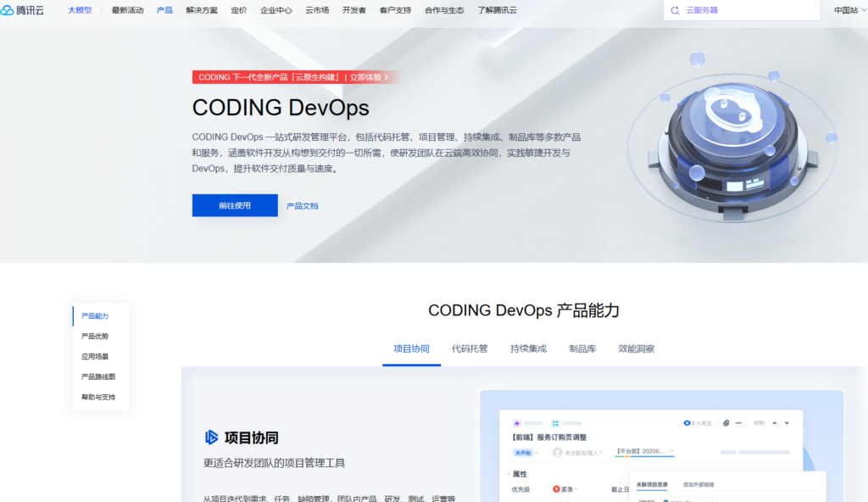The width and height of the screenshot is (868, 502).
Task: Switch to the 持续集成 tab
Action: click(x=528, y=349)
